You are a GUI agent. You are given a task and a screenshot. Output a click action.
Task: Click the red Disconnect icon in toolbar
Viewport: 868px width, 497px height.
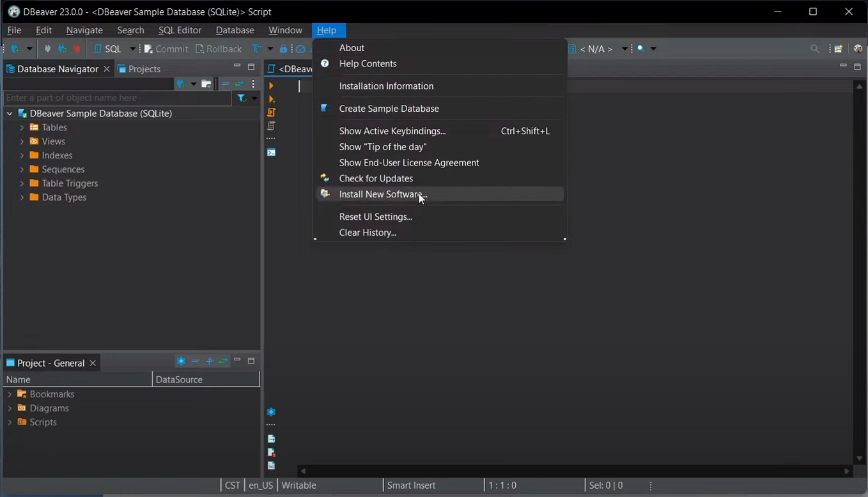point(77,49)
